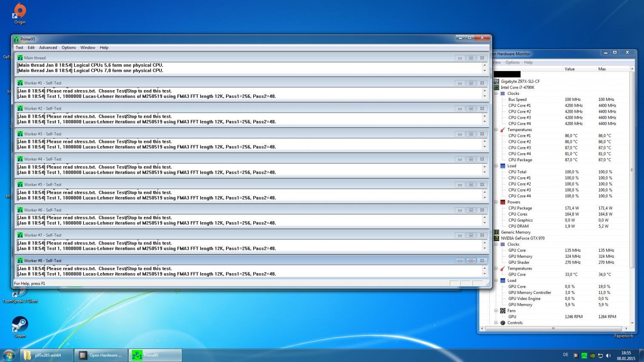Click the Worker #1 Self-Test icon
Image resolution: width=644 pixels, height=362 pixels.
pyautogui.click(x=20, y=83)
